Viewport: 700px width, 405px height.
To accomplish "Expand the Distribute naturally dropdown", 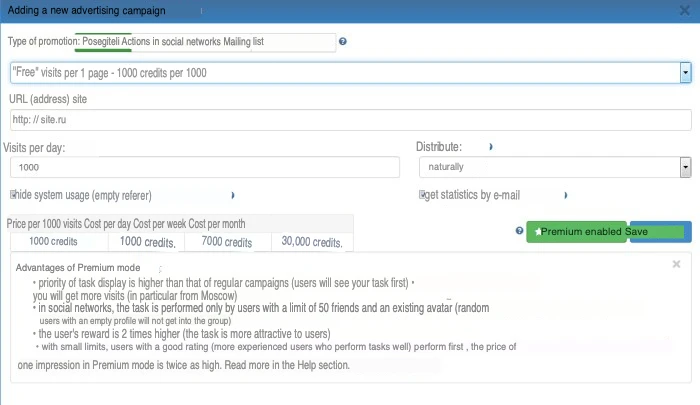I will [685, 167].
